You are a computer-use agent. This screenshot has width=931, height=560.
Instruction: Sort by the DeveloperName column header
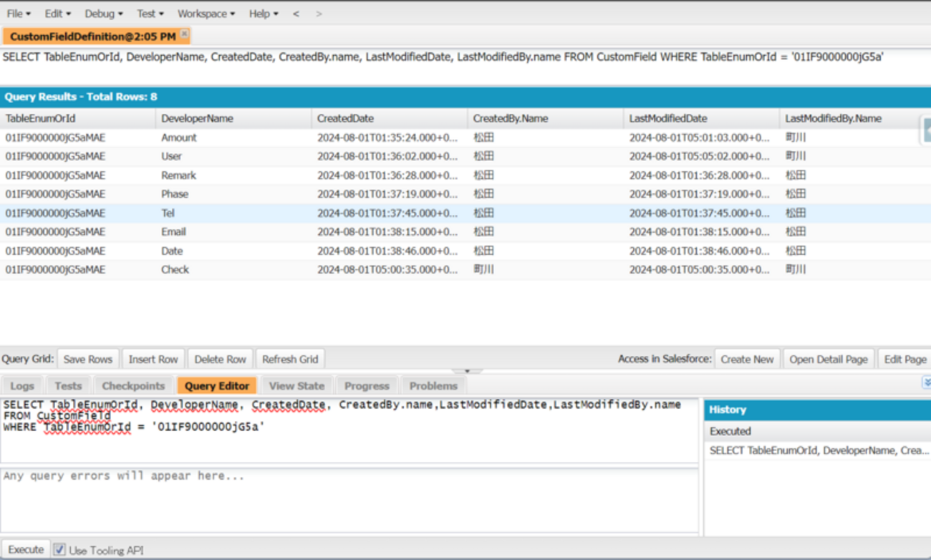point(197,119)
